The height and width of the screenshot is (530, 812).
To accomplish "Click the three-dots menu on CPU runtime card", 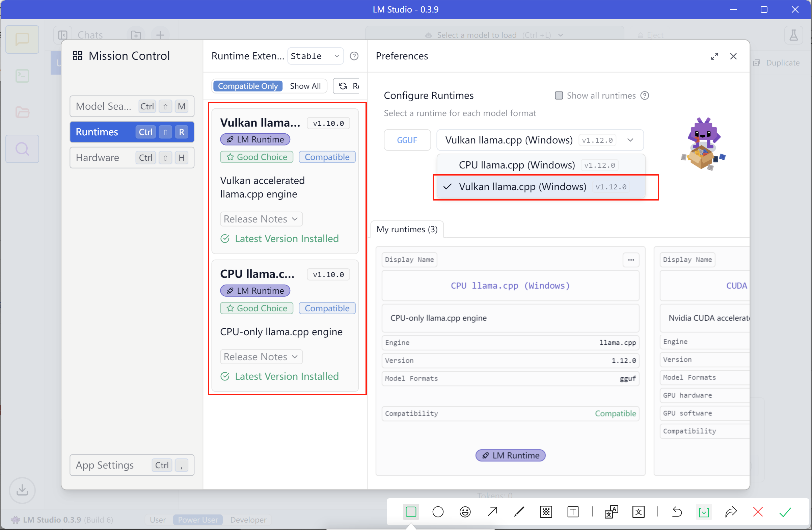I will (631, 260).
